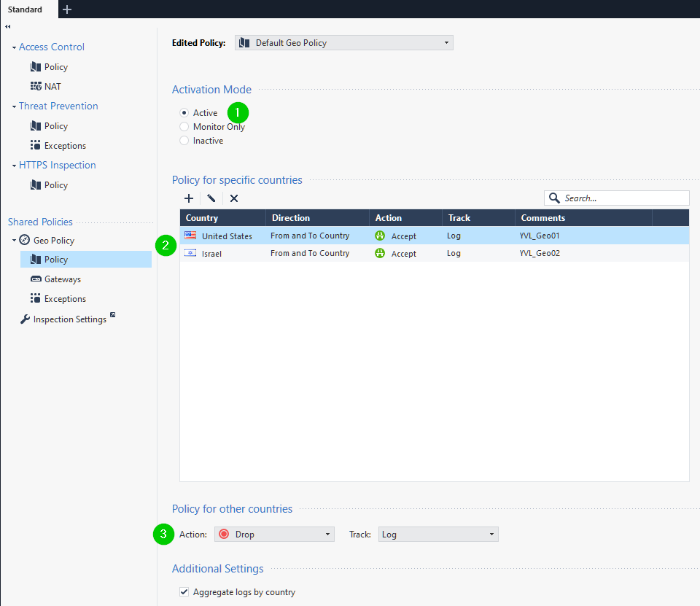
Task: Click the Accept icon in United States row
Action: [x=380, y=236]
